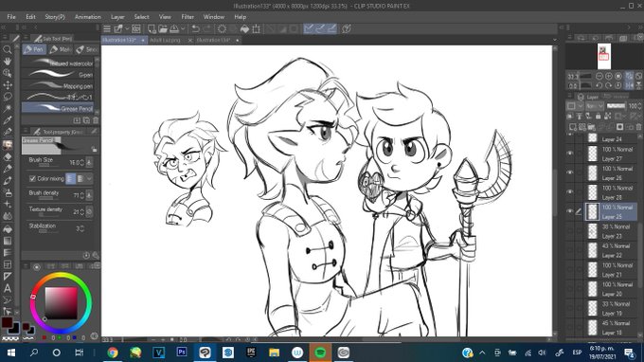Viewport: 644px width, 362px height.
Task: Toggle first snap-to-ruler button in command bar
Action: point(309,28)
